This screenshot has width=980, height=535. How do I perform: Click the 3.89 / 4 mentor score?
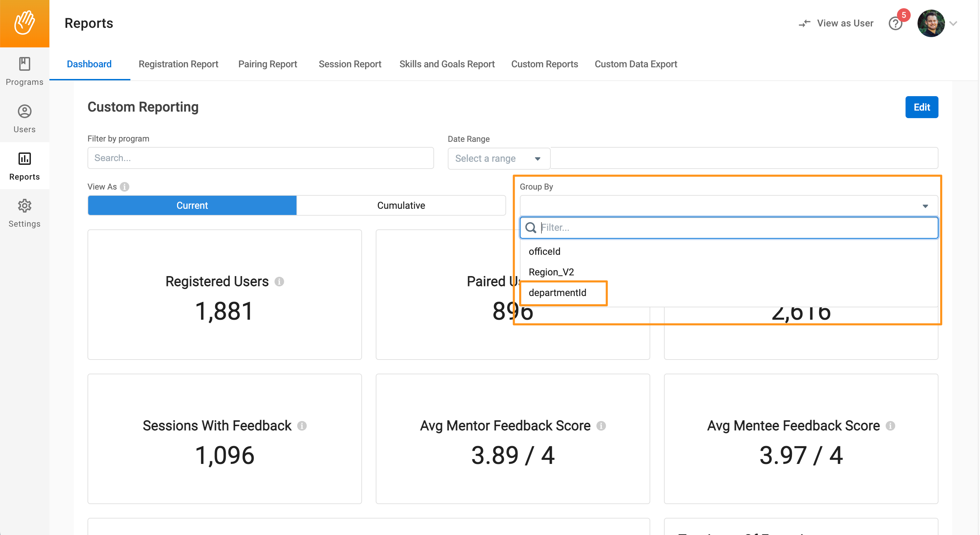pyautogui.click(x=512, y=455)
